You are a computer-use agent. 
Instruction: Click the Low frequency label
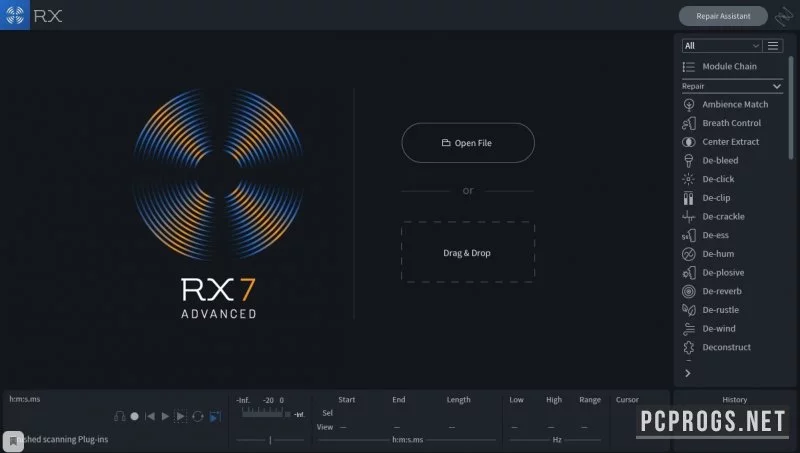516,399
